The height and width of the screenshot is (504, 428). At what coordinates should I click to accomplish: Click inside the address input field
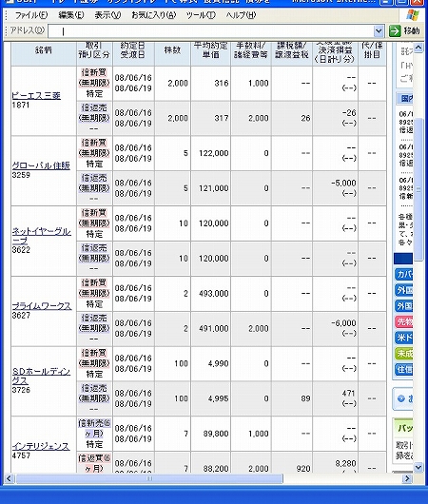tap(211, 31)
